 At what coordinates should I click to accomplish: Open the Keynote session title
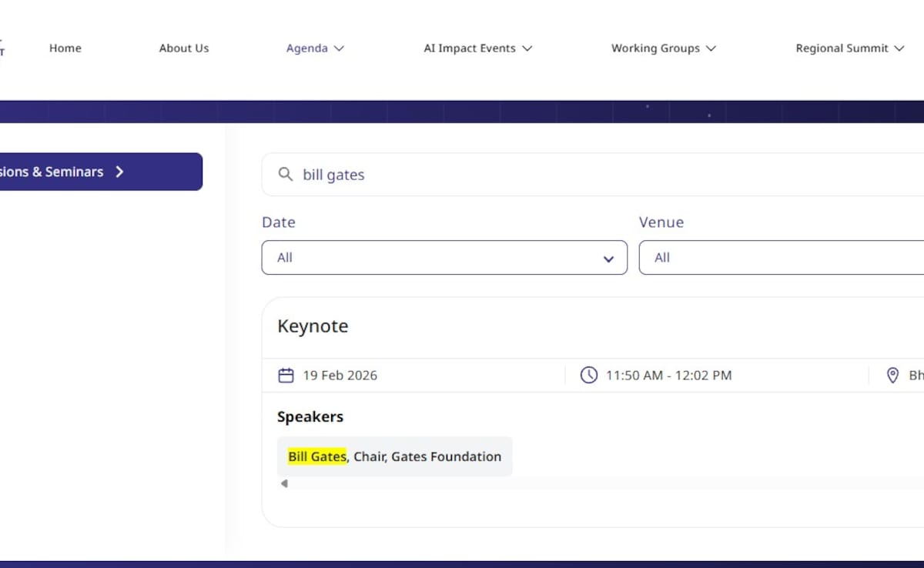[313, 326]
